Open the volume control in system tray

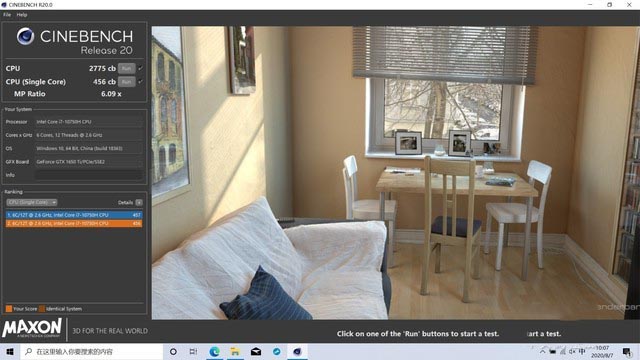pos(572,351)
